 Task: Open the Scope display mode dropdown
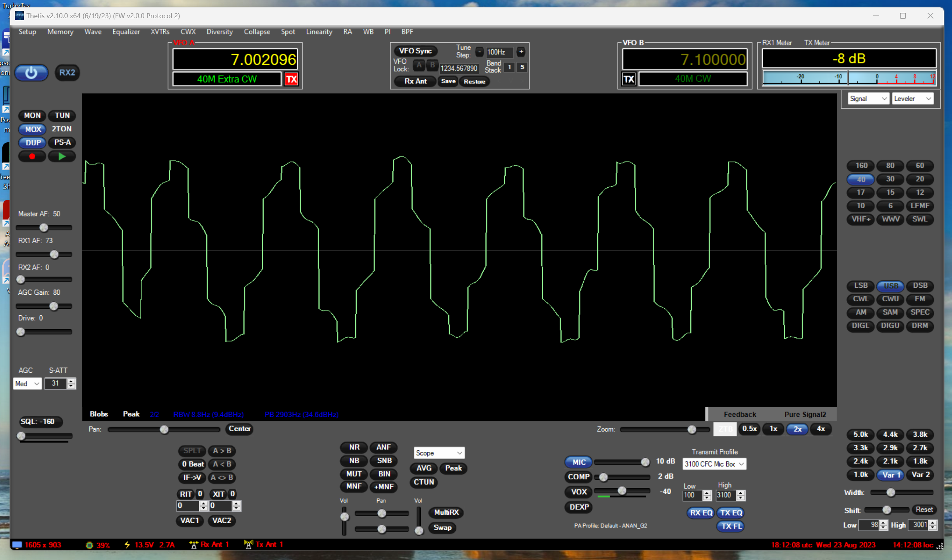pos(439,453)
